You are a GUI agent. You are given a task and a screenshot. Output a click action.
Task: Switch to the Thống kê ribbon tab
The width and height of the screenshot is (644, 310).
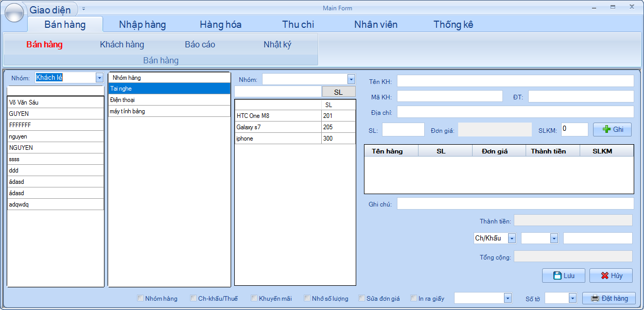453,24
